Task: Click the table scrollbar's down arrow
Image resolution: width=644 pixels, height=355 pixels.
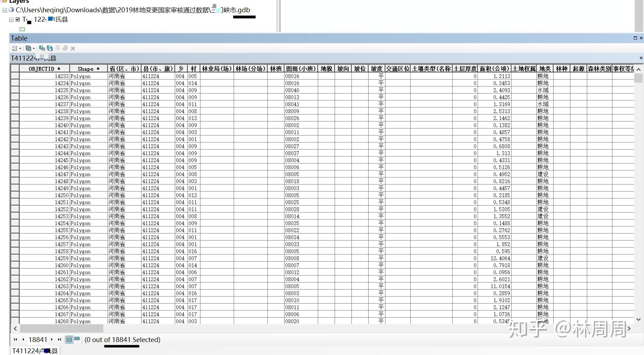Action: coord(638,319)
